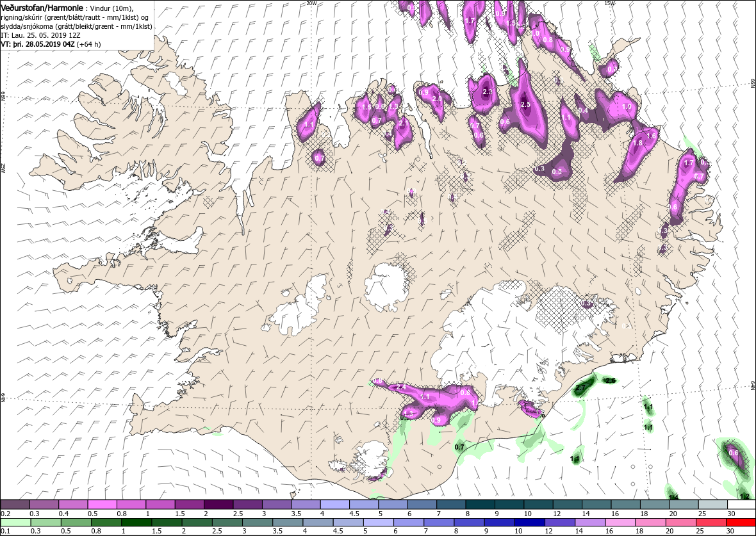Select the 7 swatch in lower legend row
Screen dimensions: 756x536
click(439, 523)
